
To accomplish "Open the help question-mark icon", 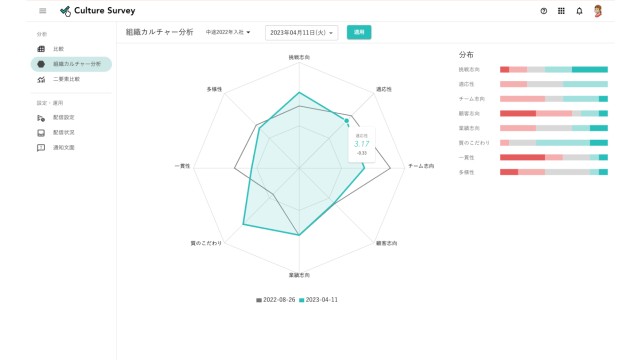I will [x=544, y=11].
